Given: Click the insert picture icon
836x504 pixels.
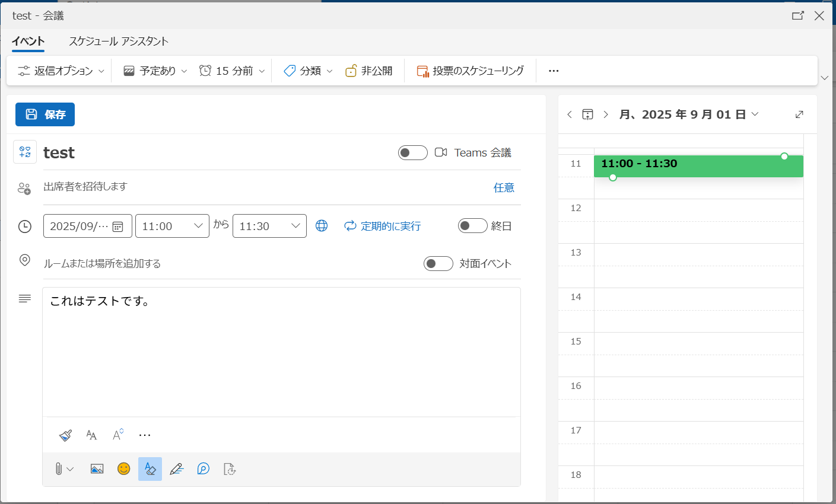Looking at the screenshot, I should tap(97, 469).
